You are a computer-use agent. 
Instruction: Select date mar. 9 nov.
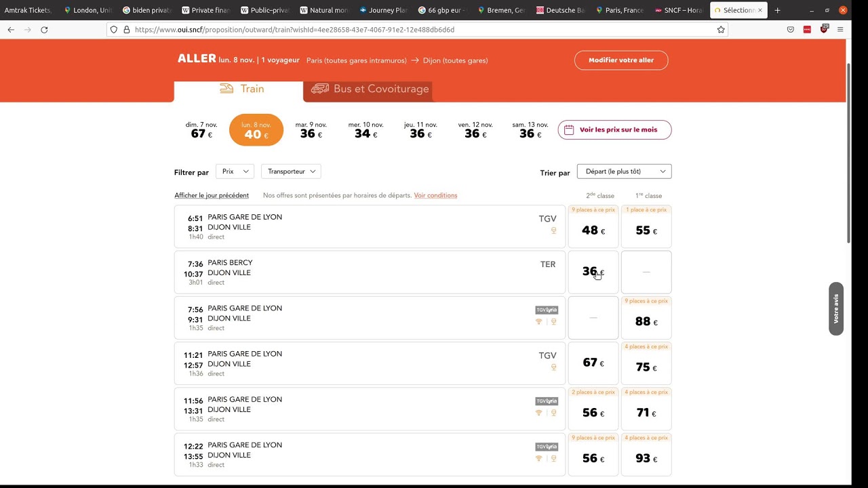(x=311, y=130)
